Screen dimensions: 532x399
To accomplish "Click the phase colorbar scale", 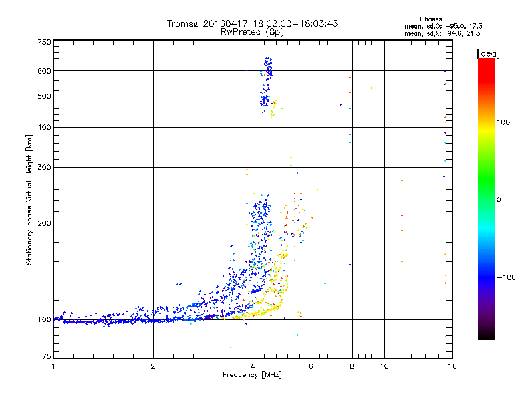I will (487, 198).
